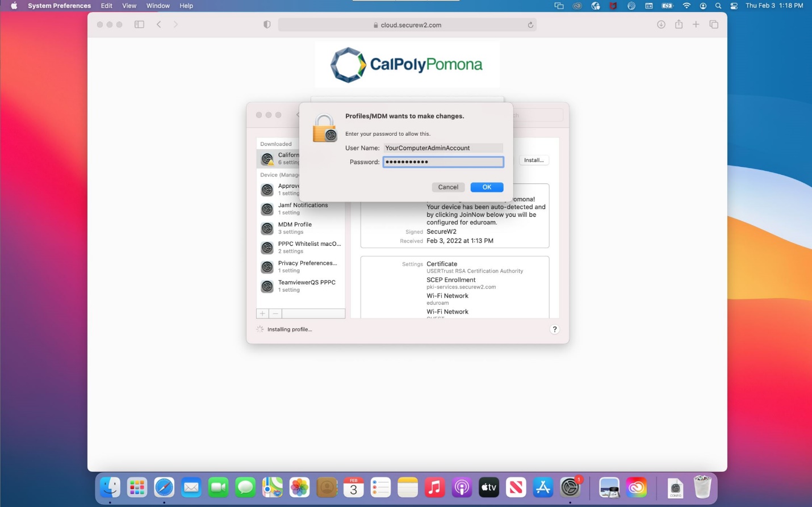Open Calendar from the Dock

(354, 487)
